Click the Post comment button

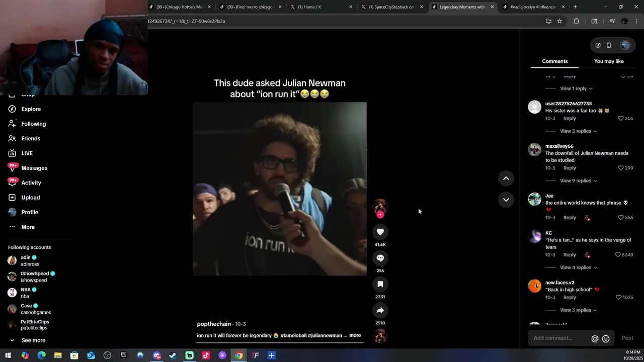pyautogui.click(x=627, y=338)
